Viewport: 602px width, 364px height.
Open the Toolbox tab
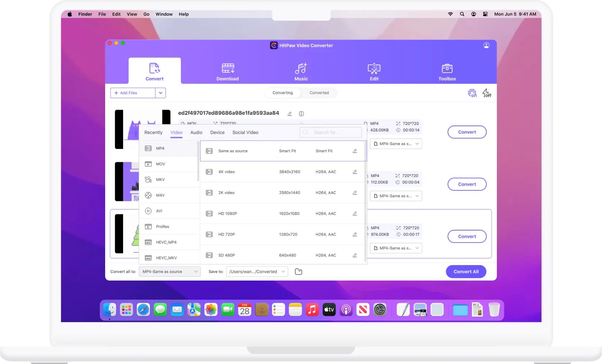447,72
